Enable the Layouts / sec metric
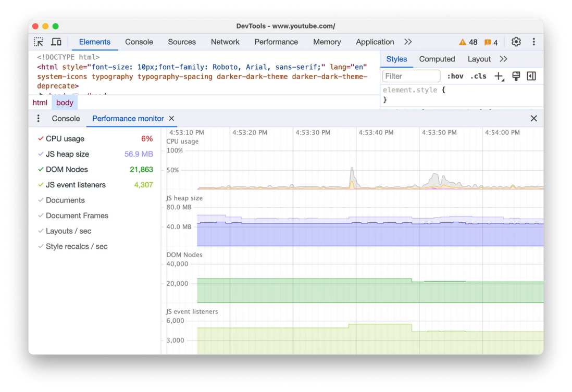572x392 pixels. [65, 231]
